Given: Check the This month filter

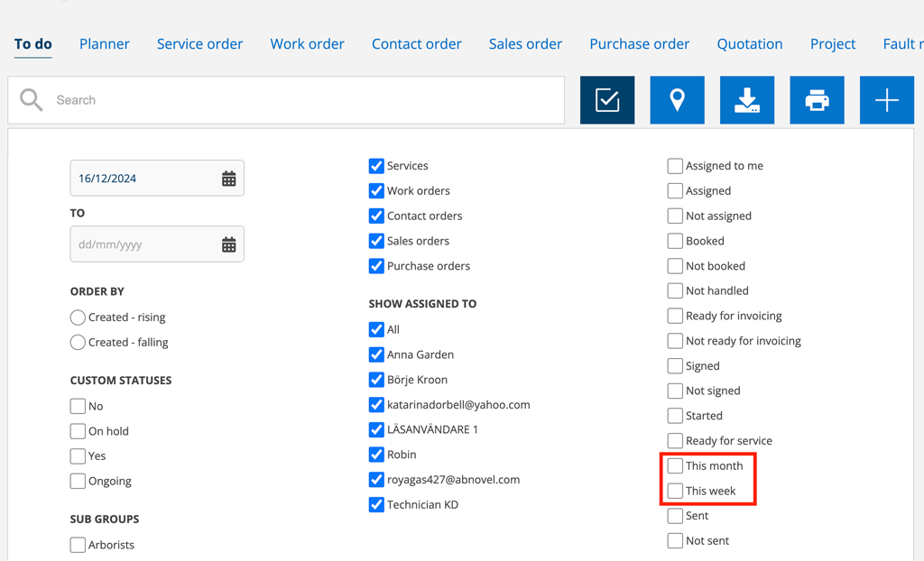Looking at the screenshot, I should [675, 466].
